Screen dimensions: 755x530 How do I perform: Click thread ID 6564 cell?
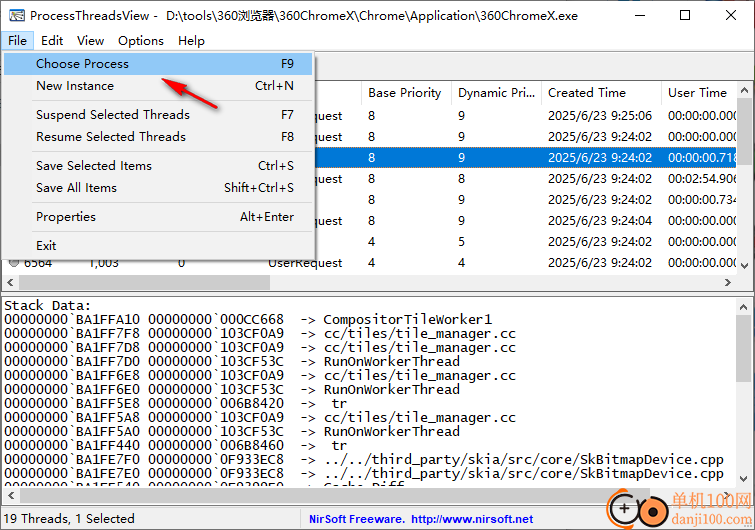38,263
